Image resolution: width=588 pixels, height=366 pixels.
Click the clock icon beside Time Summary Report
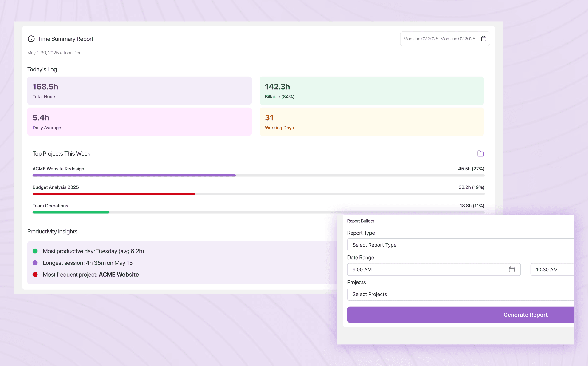click(x=31, y=39)
